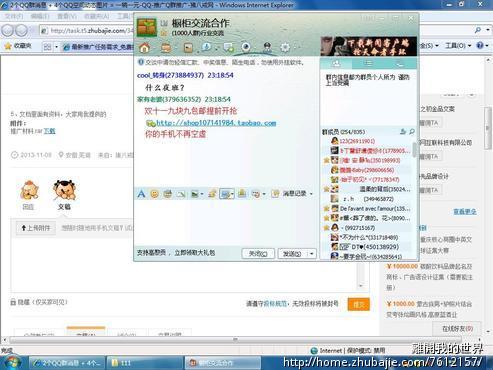Viewport: 493px width, 370px height.
Task: Click the member-list icon left of the search magnifier
Action: click(x=403, y=132)
